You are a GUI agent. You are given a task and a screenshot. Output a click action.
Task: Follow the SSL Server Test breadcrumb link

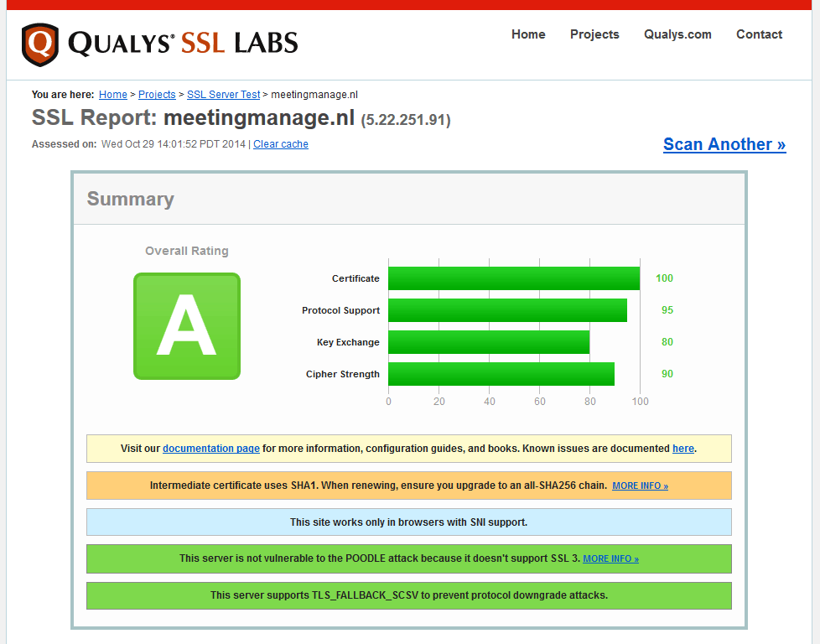click(x=223, y=95)
